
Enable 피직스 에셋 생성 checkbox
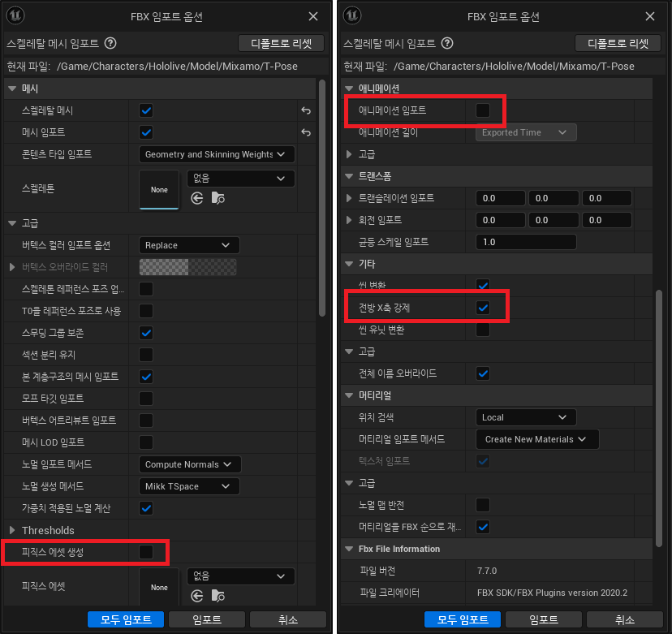point(146,552)
